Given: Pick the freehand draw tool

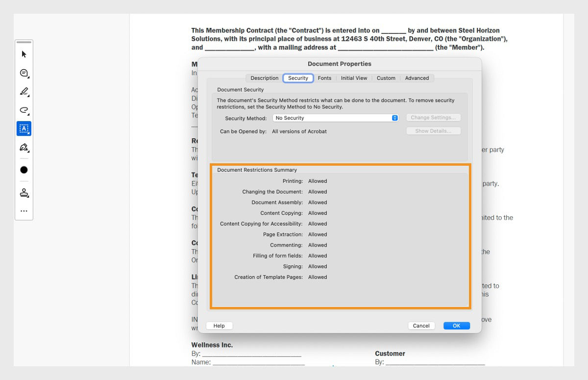Looking at the screenshot, I should 23,110.
